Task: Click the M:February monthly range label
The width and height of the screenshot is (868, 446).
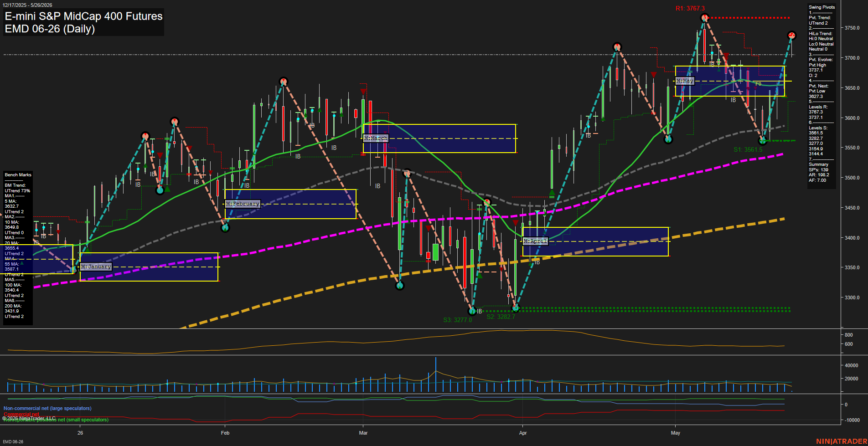Action: (x=243, y=204)
